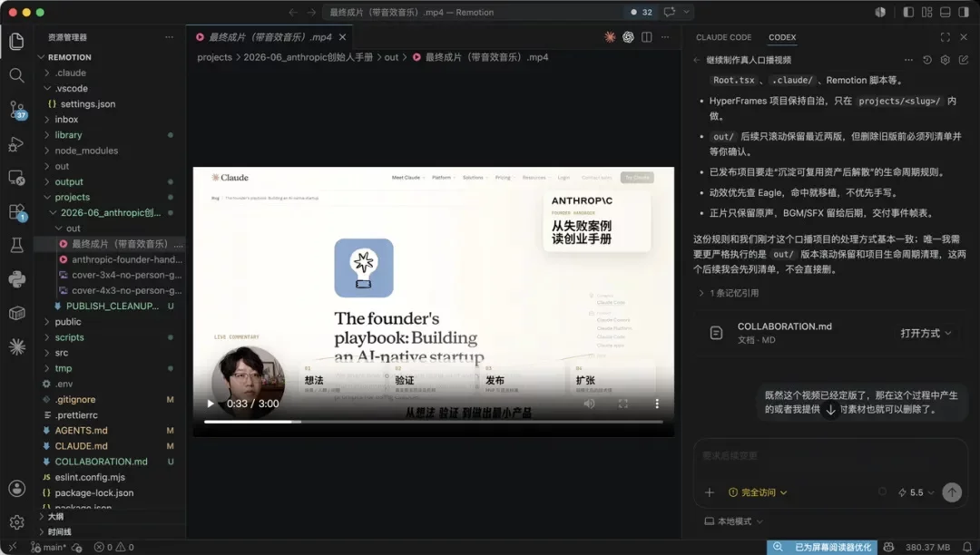Send the Codex message with the arrow button
This screenshot has height=555, width=980.
point(952,492)
